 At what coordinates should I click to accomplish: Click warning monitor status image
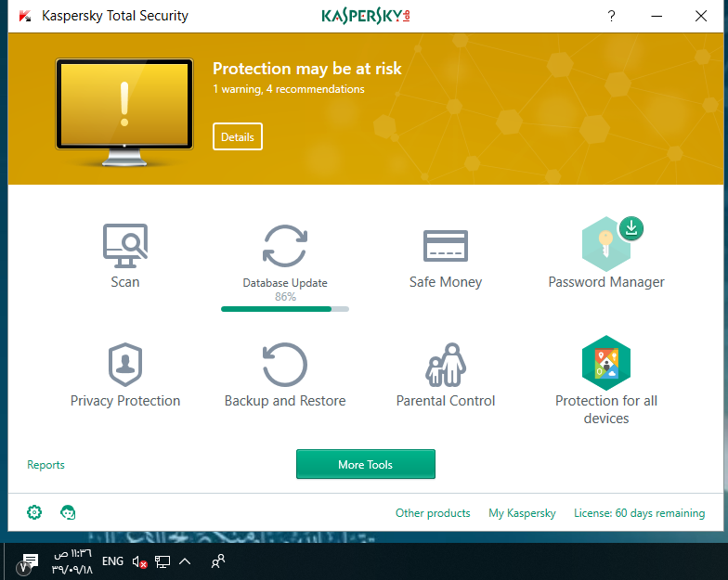pyautogui.click(x=124, y=111)
